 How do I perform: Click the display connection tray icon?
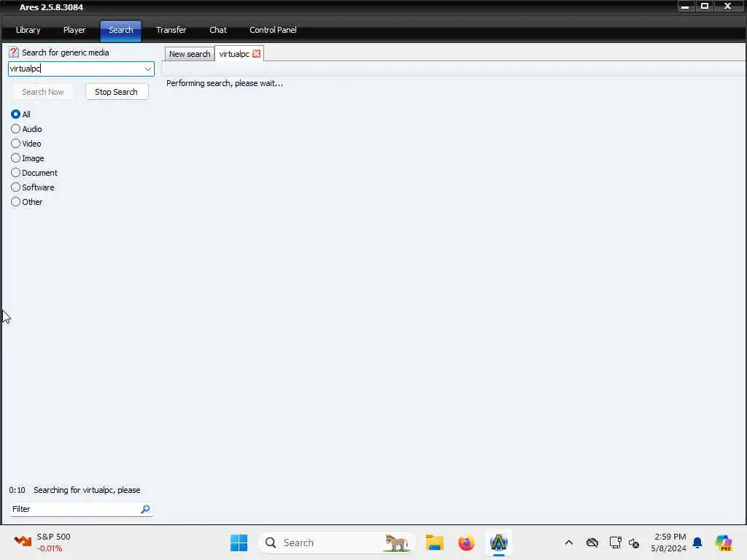[615, 542]
